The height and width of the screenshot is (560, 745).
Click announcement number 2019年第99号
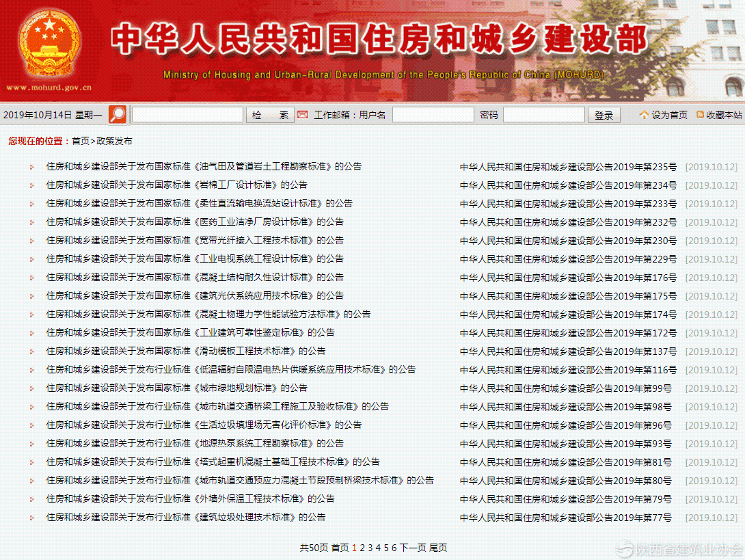pyautogui.click(x=565, y=389)
